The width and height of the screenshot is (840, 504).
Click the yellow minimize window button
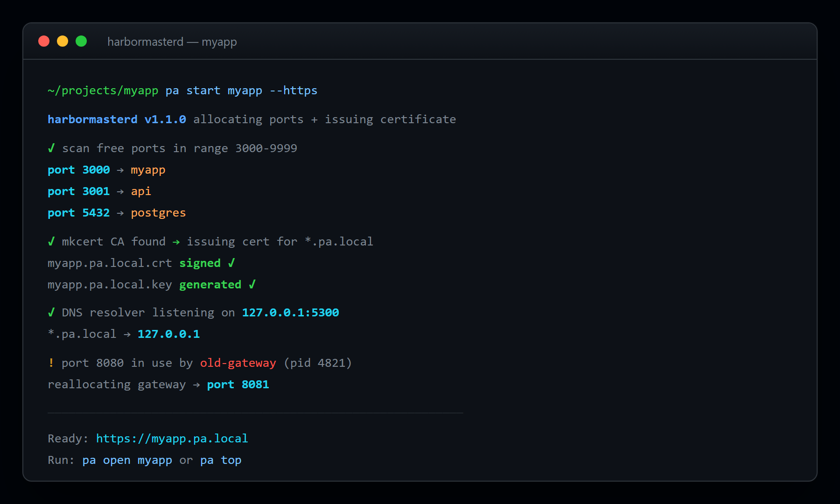tap(63, 41)
